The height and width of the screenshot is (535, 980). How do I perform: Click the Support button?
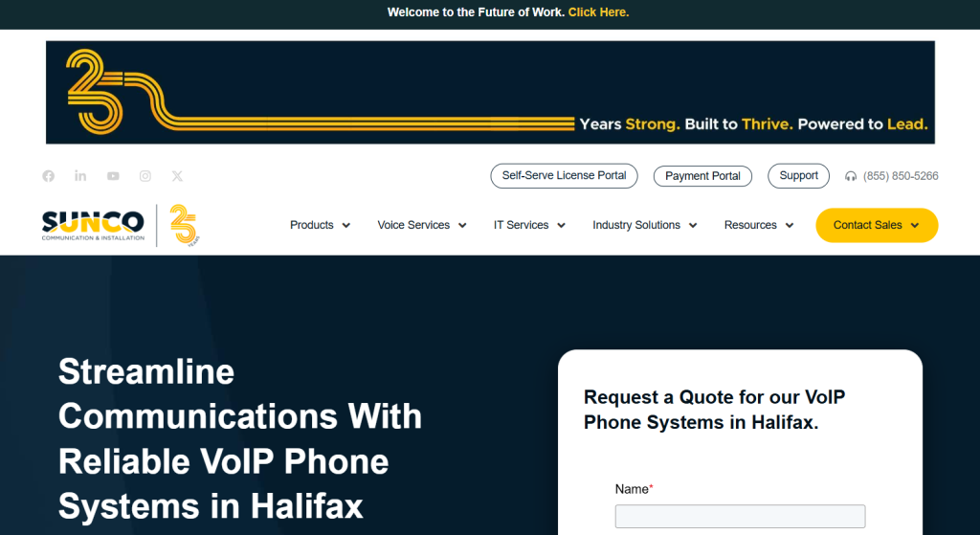point(799,176)
